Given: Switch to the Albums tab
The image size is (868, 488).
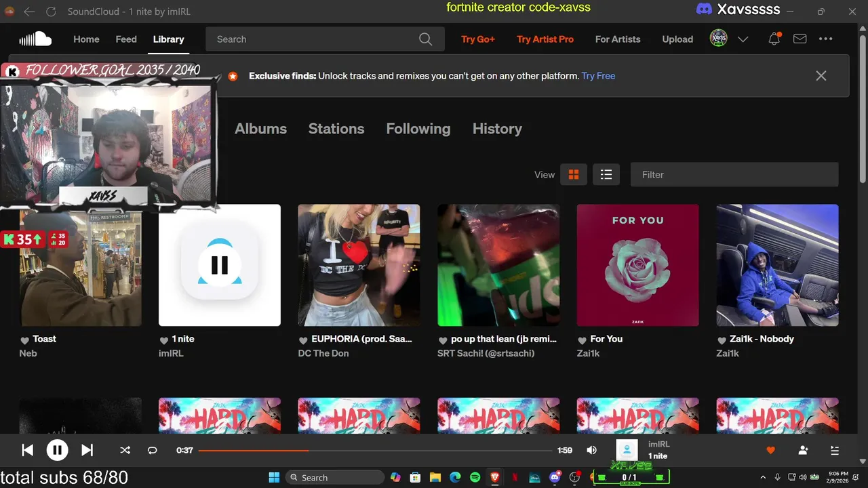Looking at the screenshot, I should [260, 129].
